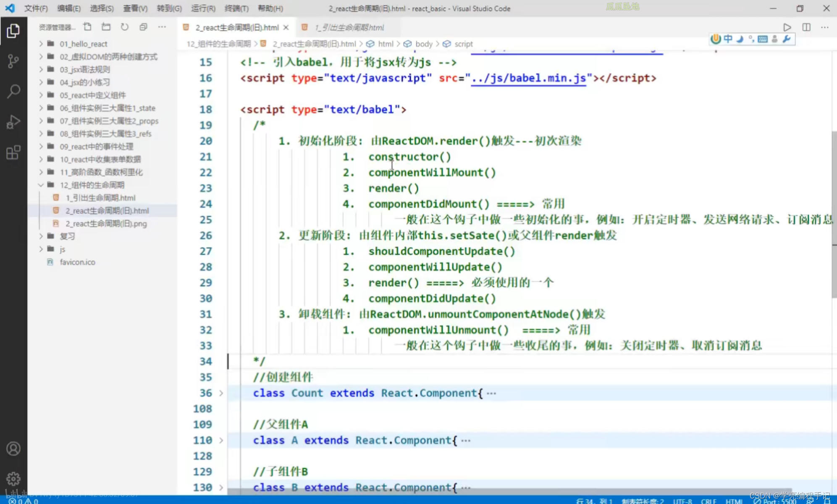Screen dimensions: 837x504
Task: Expand the 01_hello_react folder
Action: tap(41, 44)
